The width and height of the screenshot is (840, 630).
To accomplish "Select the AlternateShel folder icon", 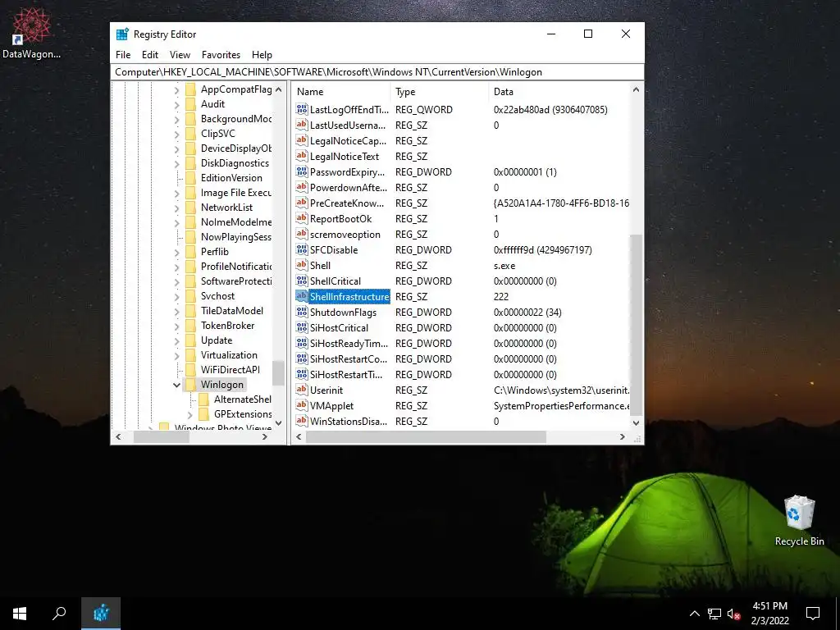I will click(x=204, y=399).
